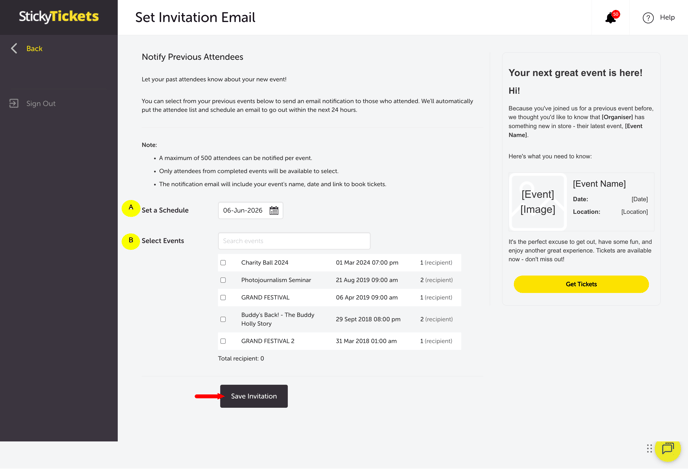This screenshot has width=688, height=469.
Task: Select the Photojournalism Seminar checkbox
Action: click(223, 280)
